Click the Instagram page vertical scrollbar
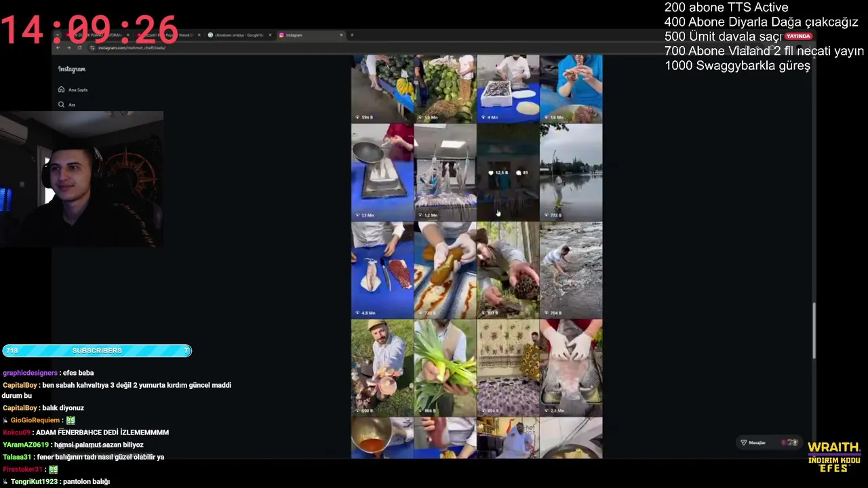This screenshot has height=488, width=868. pyautogui.click(x=814, y=331)
